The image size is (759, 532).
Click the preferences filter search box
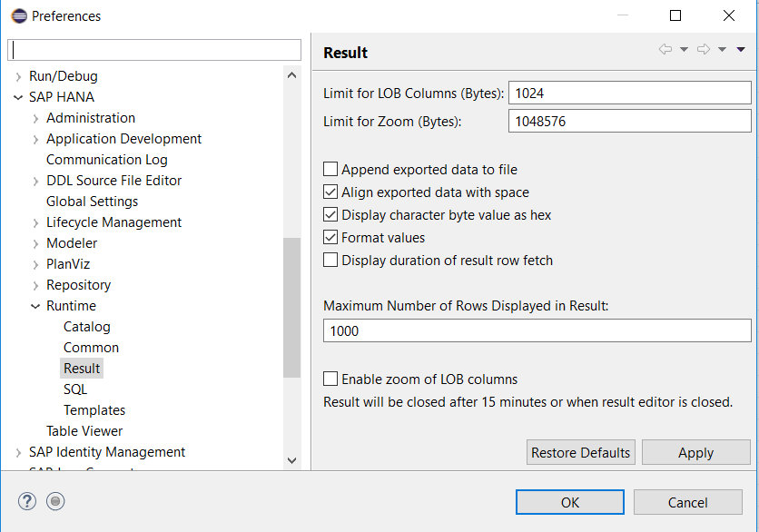pos(154,49)
